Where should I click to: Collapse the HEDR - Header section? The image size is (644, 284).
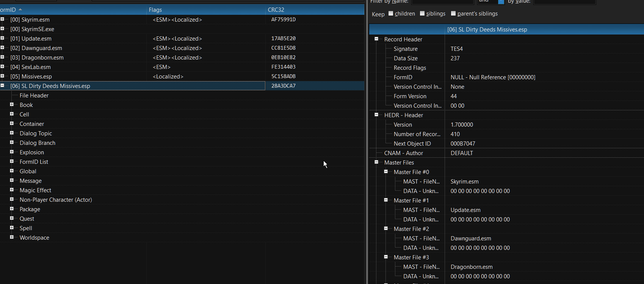[376, 115]
